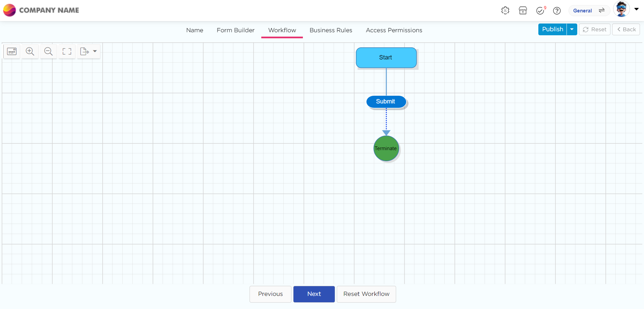This screenshot has height=309, width=644.
Task: View pending tasks checkmark notifications
Action: 540,11
